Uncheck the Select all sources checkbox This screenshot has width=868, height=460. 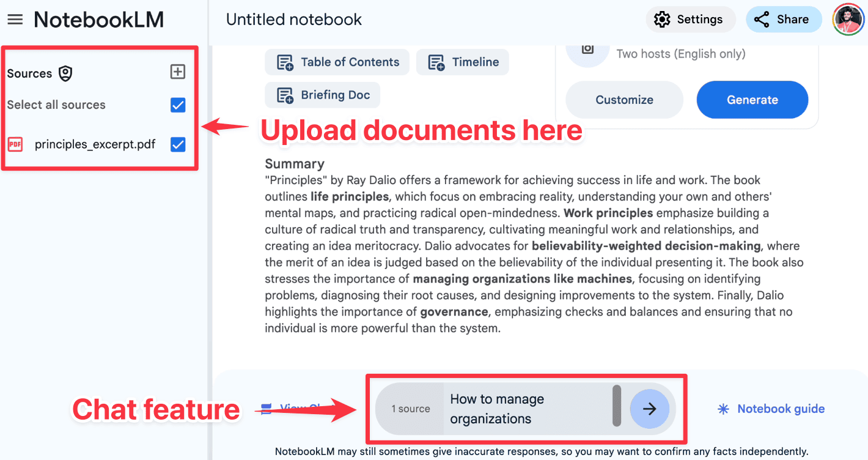click(178, 105)
